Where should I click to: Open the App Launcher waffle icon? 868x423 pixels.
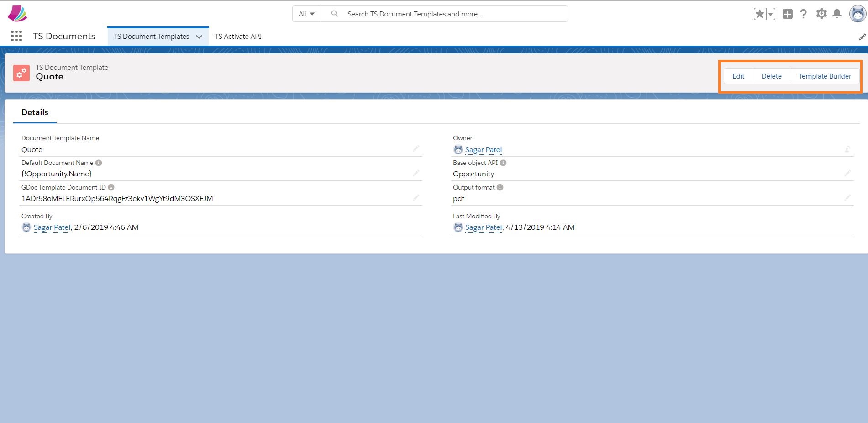(16, 36)
